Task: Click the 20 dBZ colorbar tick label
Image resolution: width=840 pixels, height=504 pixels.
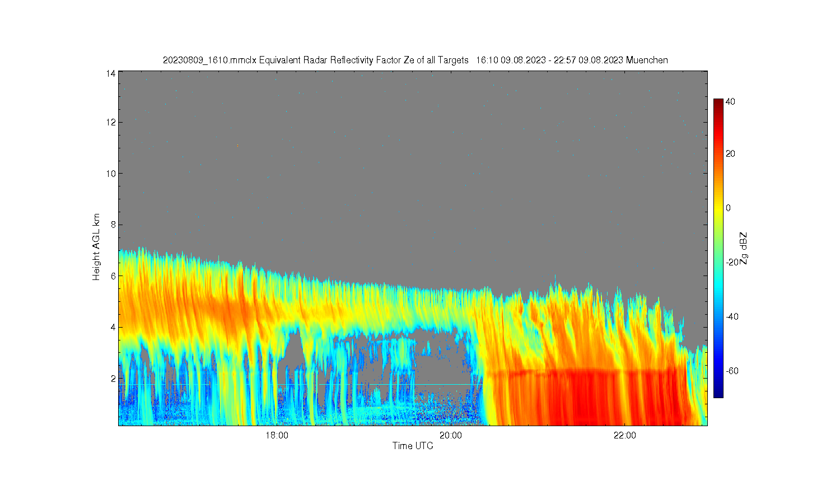Action: point(730,153)
